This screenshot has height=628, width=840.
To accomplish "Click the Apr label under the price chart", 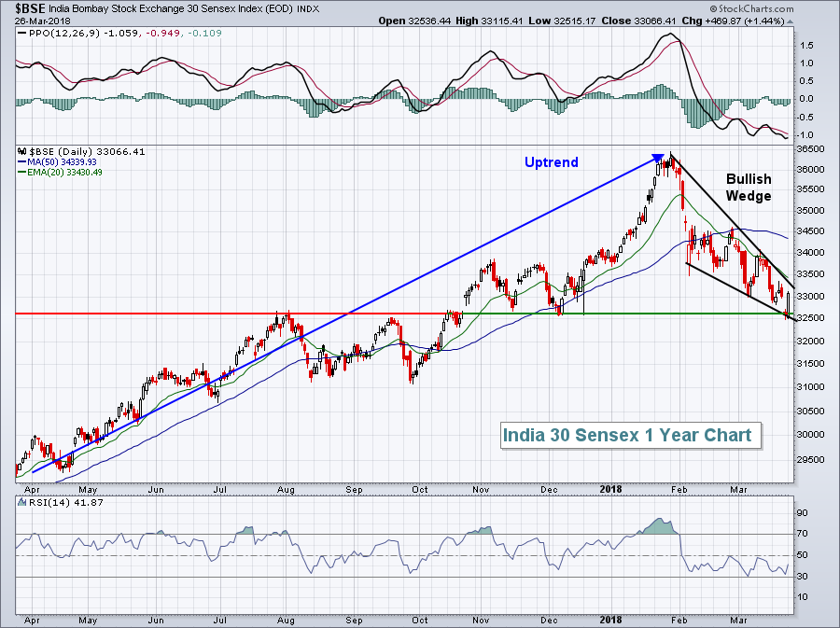I will [32, 490].
